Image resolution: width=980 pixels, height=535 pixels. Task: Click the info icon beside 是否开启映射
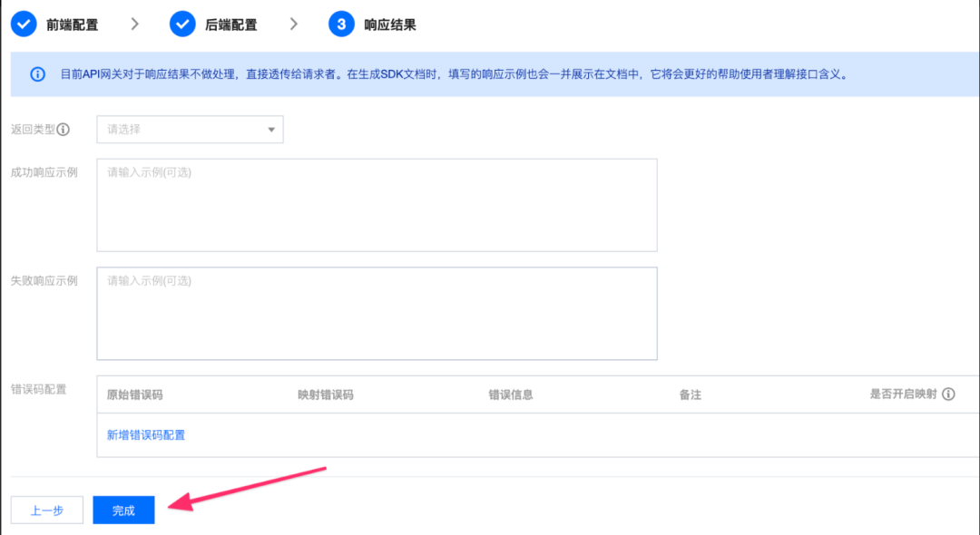pyautogui.click(x=948, y=394)
